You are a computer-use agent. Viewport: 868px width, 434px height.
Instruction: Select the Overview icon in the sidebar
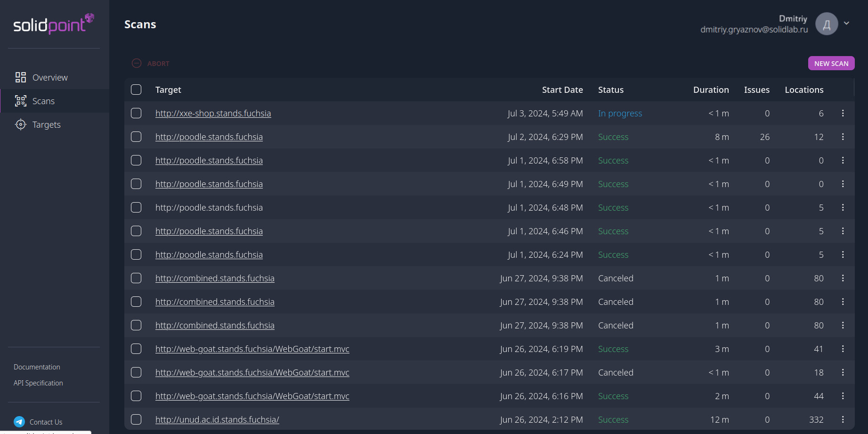point(20,77)
